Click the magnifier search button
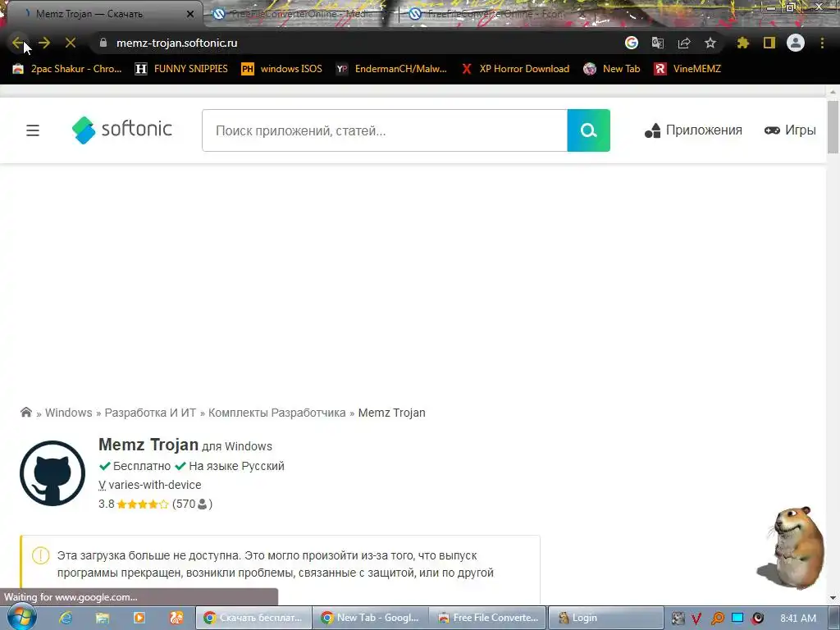840x630 pixels. tap(589, 130)
